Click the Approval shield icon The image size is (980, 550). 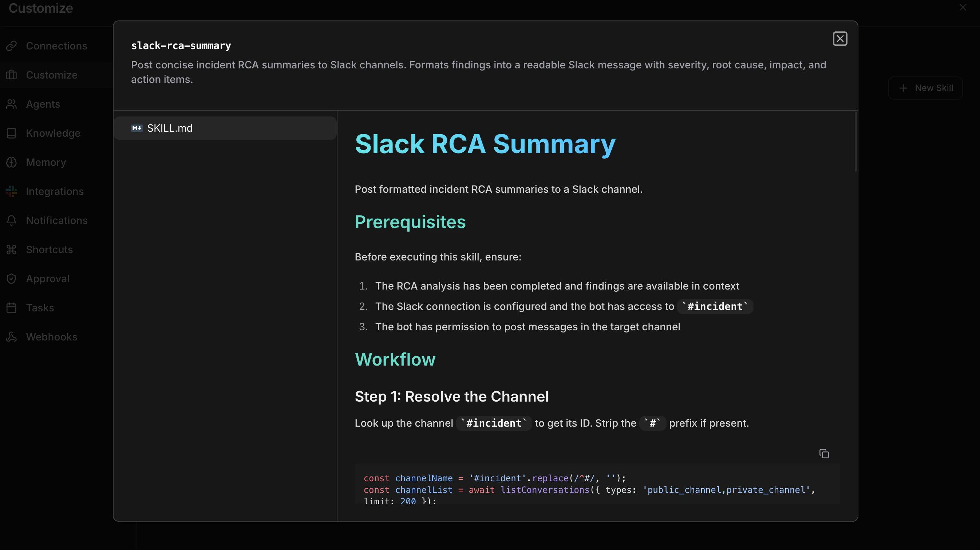12,278
